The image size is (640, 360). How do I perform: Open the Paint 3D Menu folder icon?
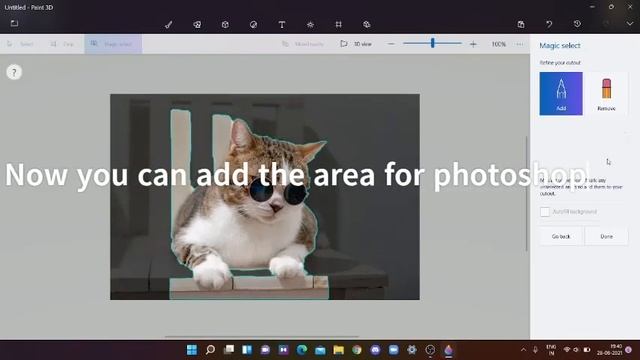click(14, 23)
